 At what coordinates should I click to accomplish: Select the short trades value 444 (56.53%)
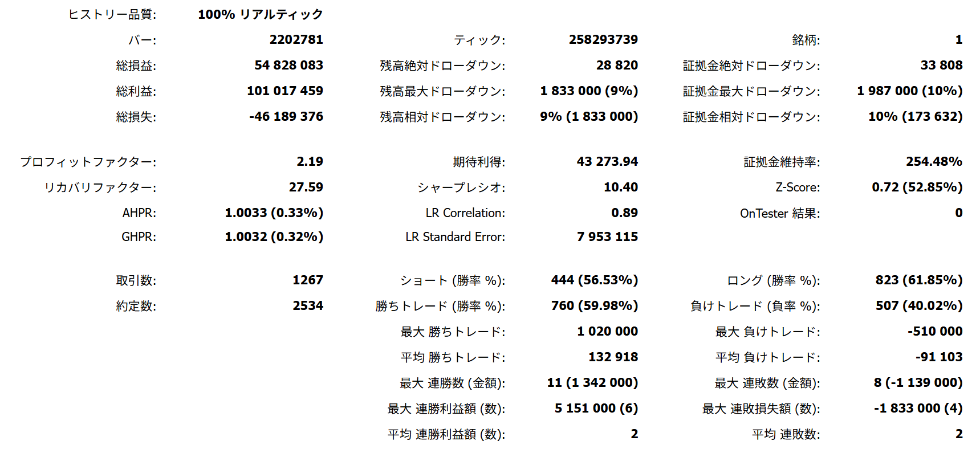(x=594, y=280)
